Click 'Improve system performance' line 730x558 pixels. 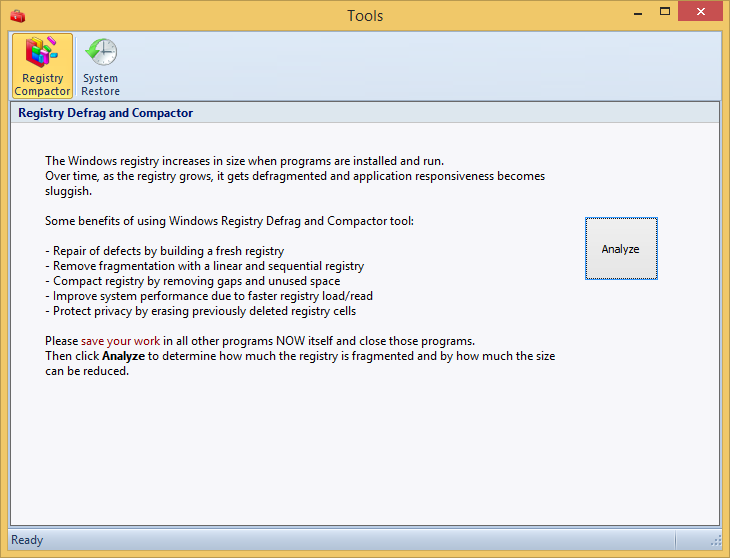click(x=209, y=296)
